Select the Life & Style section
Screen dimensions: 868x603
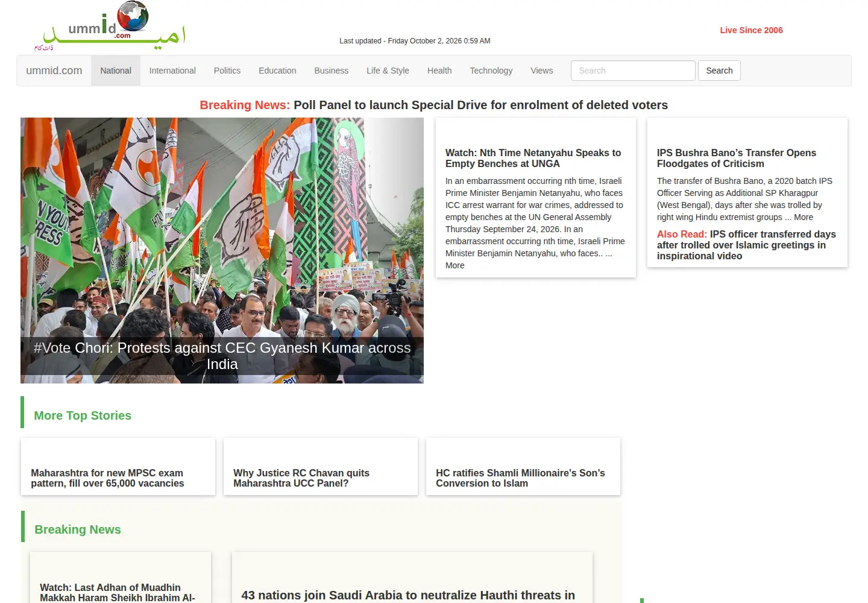click(x=388, y=71)
